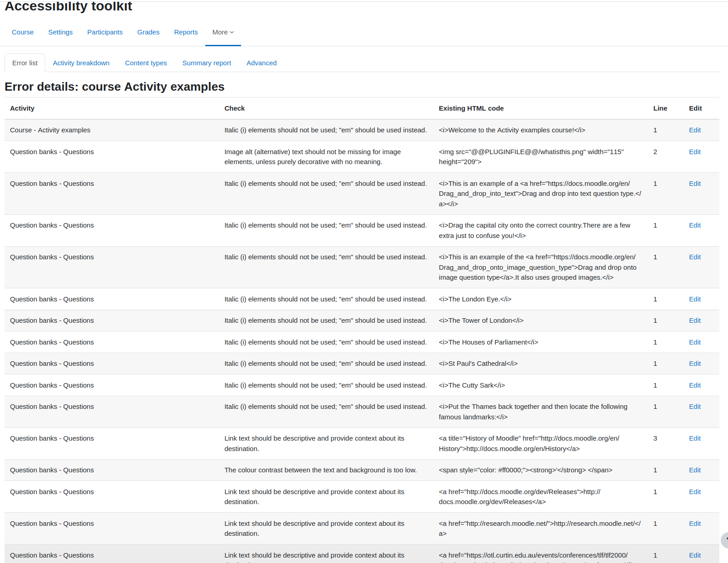Image resolution: width=728 pixels, height=563 pixels.
Task: Click the scroll-to-top button at the right edge
Action: pos(724,540)
